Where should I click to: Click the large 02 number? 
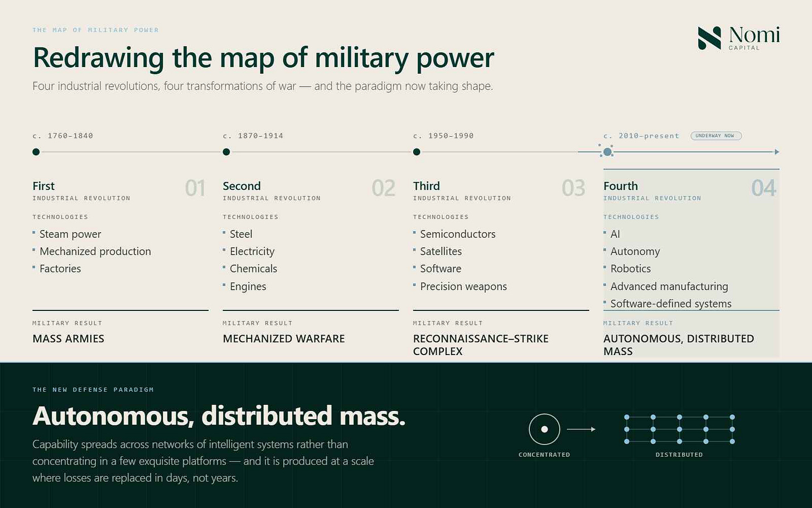384,188
